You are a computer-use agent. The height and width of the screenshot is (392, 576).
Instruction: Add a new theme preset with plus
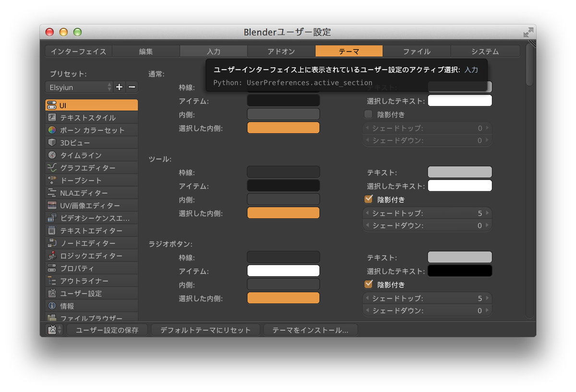(x=120, y=87)
